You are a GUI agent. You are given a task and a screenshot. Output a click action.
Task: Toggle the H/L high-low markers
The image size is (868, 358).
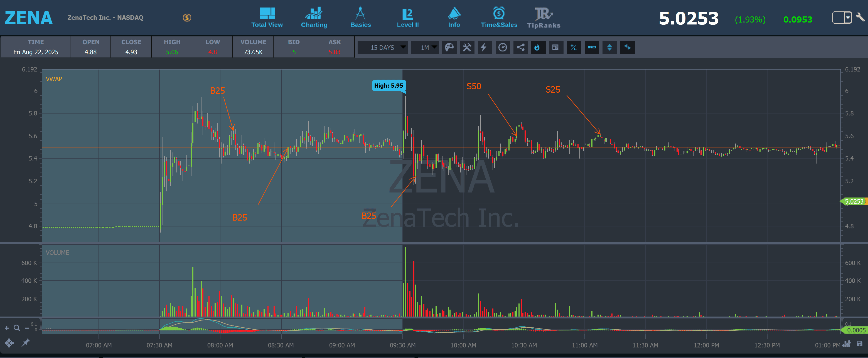click(x=574, y=48)
